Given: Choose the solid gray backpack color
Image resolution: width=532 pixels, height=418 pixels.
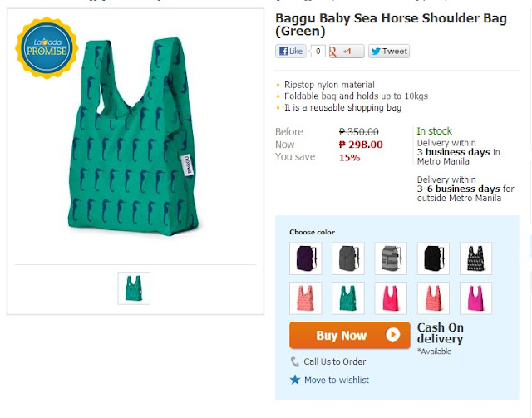Looking at the screenshot, I should tap(348, 258).
